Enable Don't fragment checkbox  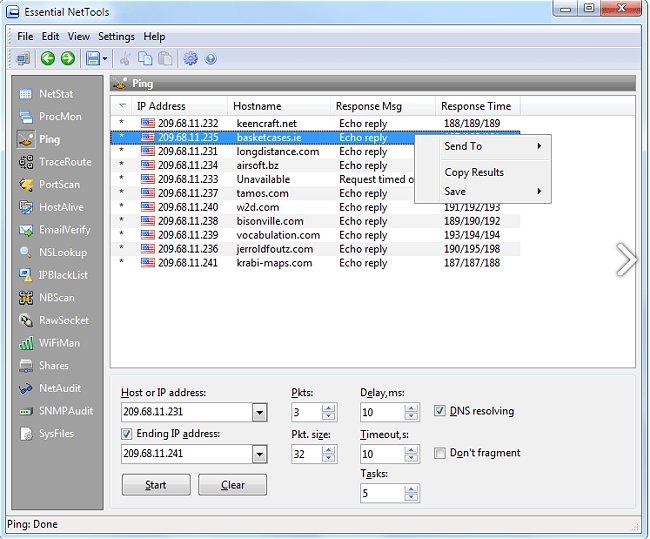439,453
